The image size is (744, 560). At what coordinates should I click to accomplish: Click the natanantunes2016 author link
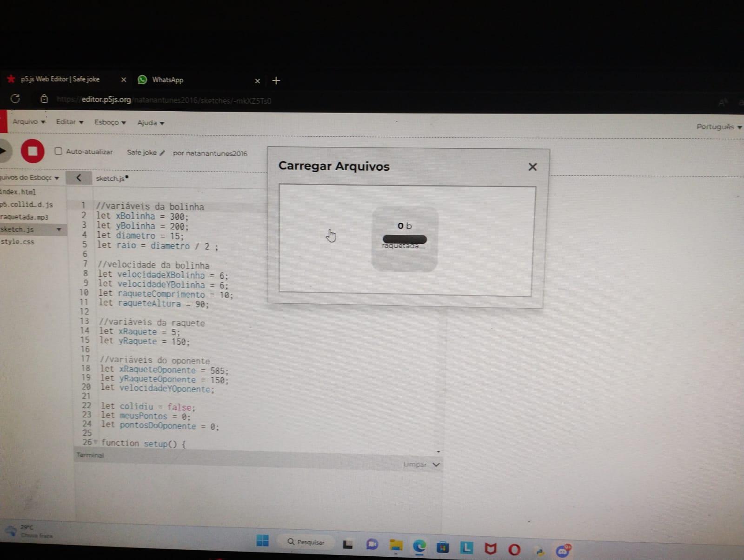pos(216,153)
